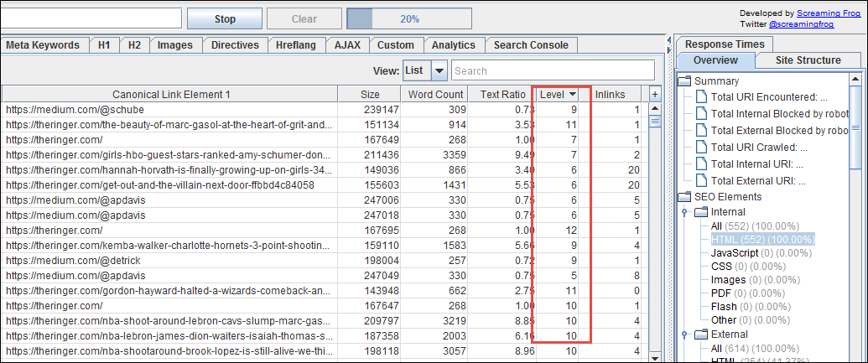Image resolution: width=868 pixels, height=363 pixels.
Task: Click the Summary folder icon
Action: (685, 81)
